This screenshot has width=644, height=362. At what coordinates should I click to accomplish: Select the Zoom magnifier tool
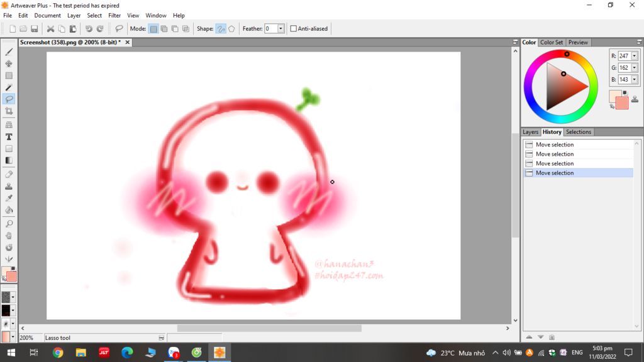pos(9,224)
